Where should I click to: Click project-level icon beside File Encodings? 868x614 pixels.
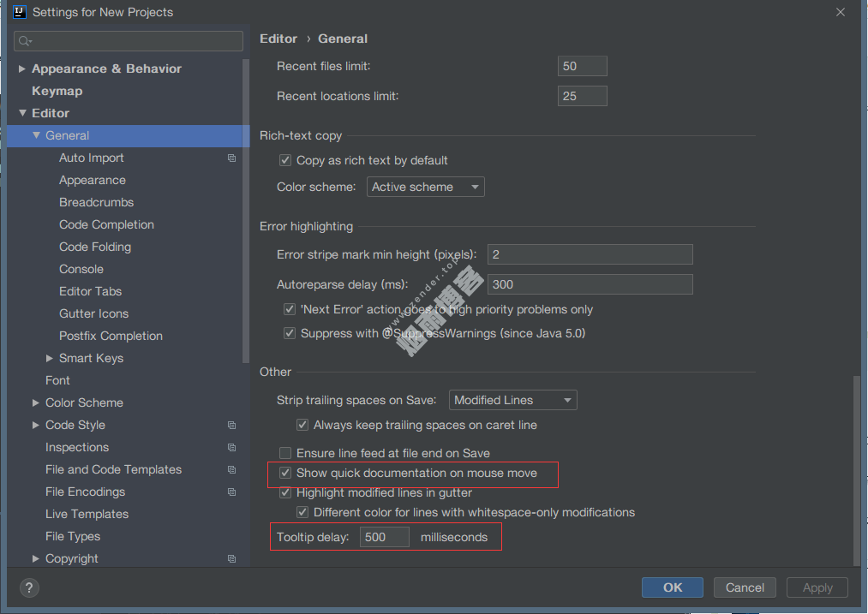tap(231, 492)
